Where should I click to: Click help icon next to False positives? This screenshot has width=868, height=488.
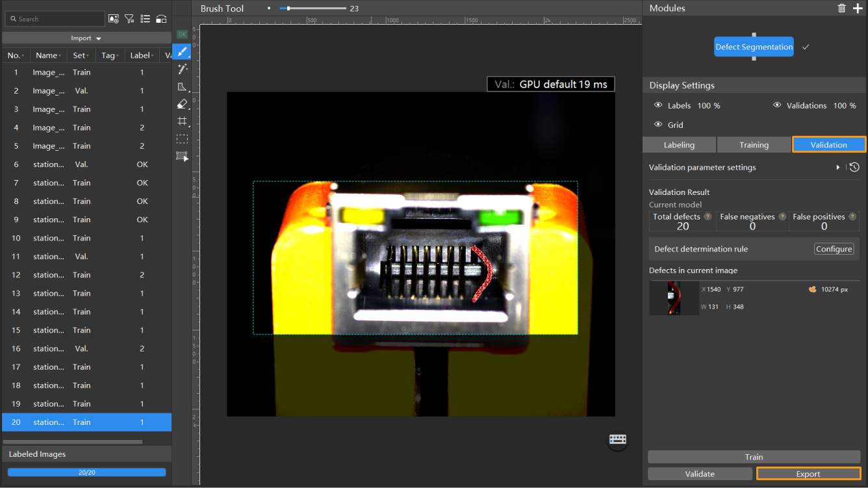(852, 216)
